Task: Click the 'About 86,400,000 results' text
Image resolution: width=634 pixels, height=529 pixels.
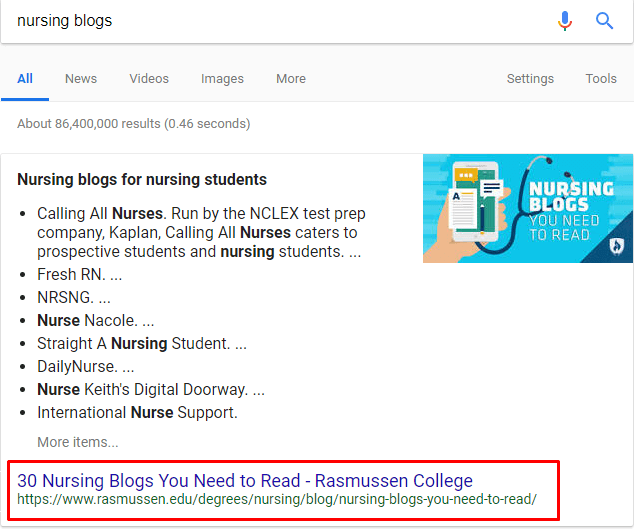Action: point(133,123)
